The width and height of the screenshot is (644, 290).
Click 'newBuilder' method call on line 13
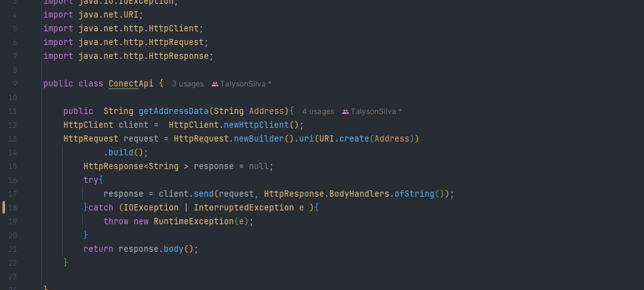tap(259, 138)
